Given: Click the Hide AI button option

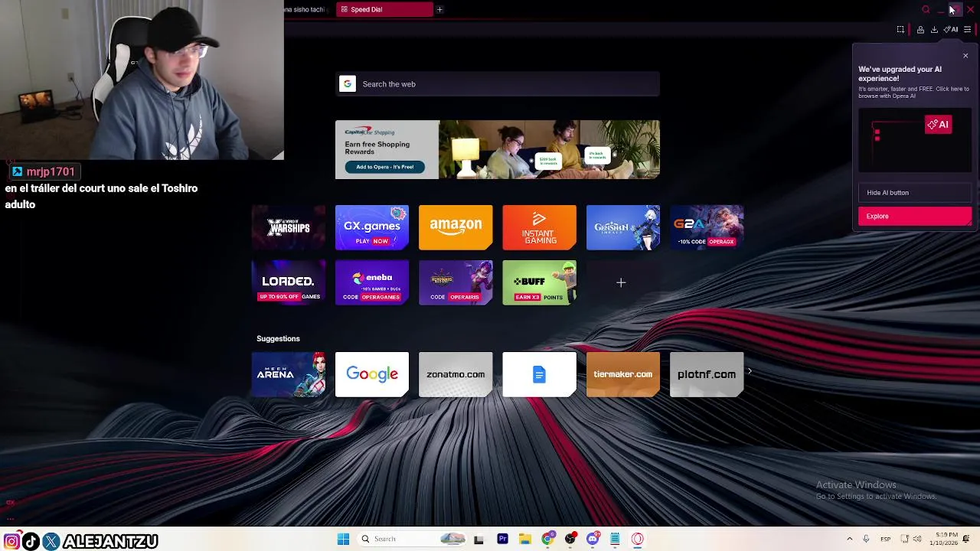Looking at the screenshot, I should pos(914,193).
